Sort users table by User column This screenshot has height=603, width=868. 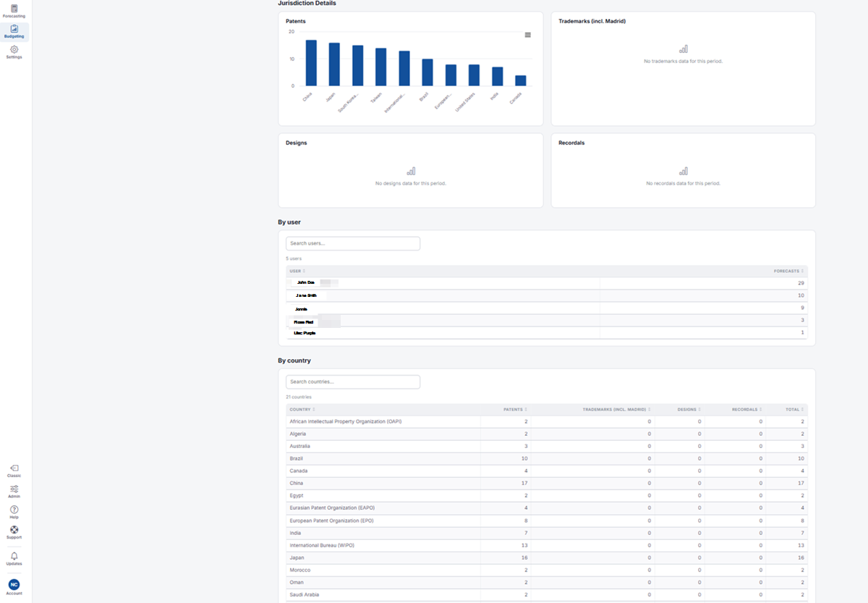[297, 271]
